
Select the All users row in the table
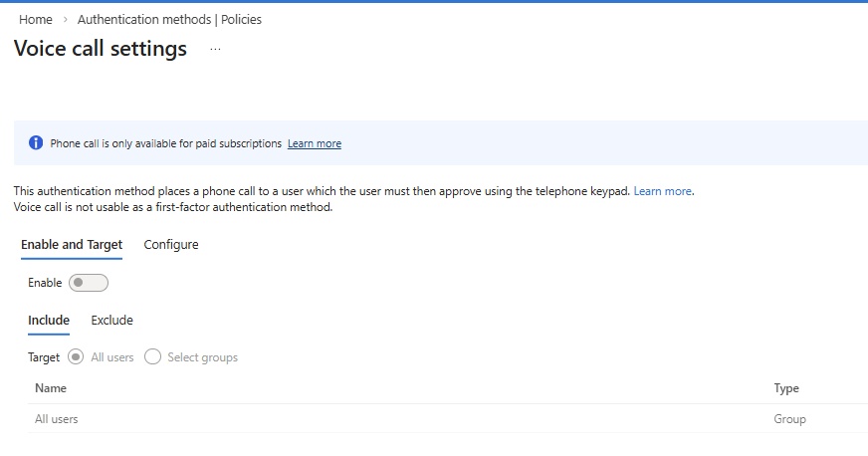(x=57, y=419)
